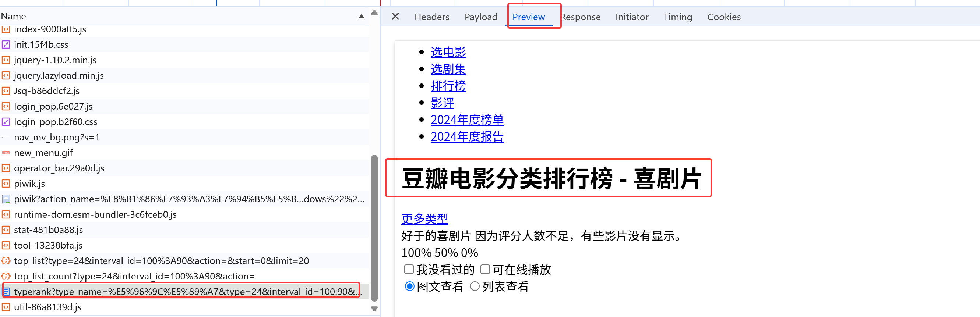The height and width of the screenshot is (317, 980).
Task: Select the jquery-1.10.2.min.js request
Action: click(184, 60)
